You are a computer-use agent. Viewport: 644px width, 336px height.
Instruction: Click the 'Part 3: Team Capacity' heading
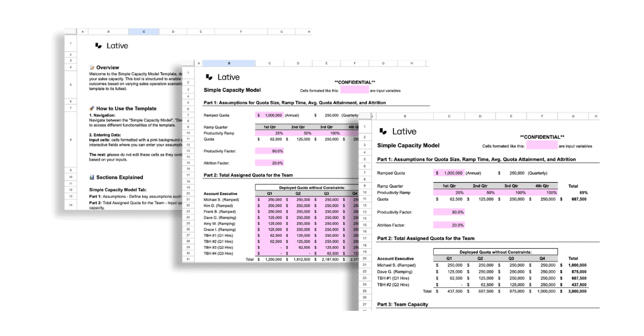pos(402,304)
